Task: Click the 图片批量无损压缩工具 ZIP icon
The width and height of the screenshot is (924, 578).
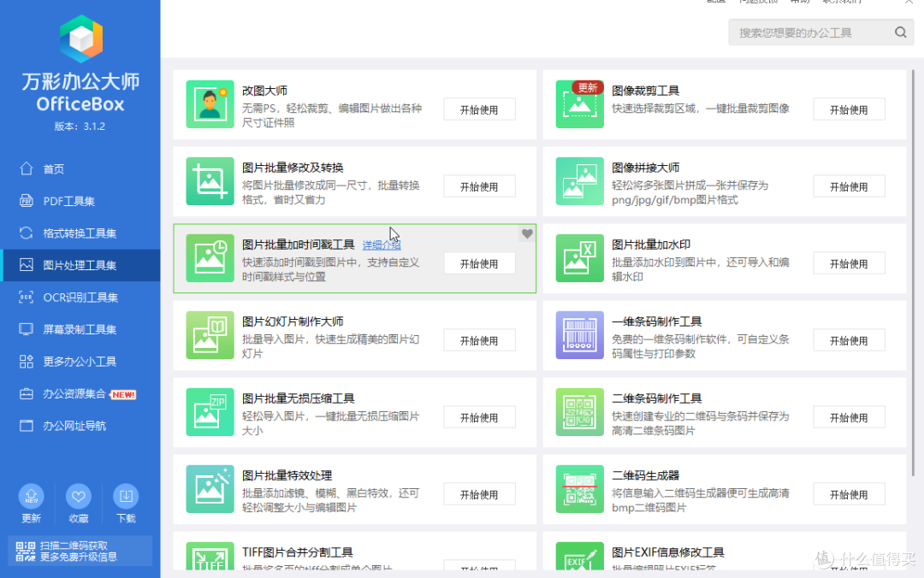Action: 210,412
